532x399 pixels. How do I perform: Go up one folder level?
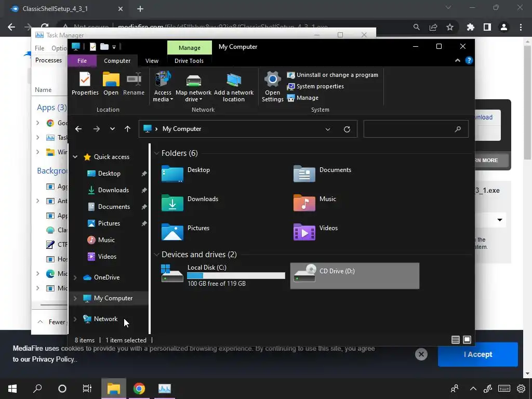[x=128, y=129]
